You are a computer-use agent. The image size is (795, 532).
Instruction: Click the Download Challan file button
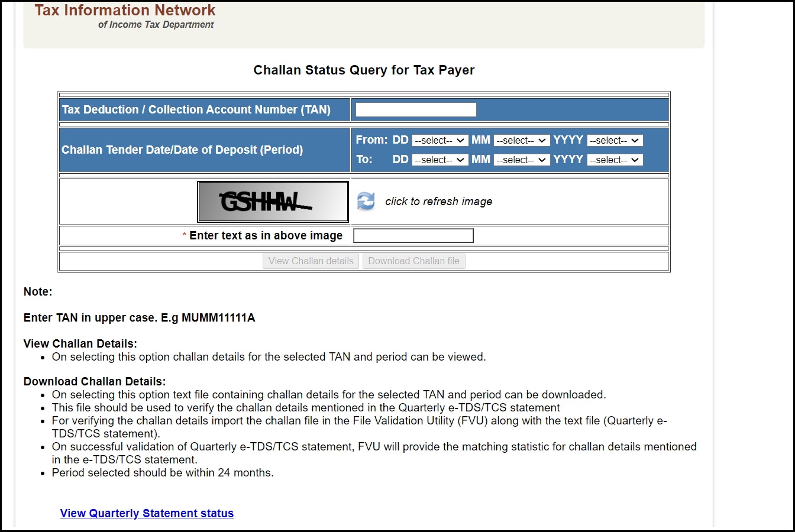413,261
